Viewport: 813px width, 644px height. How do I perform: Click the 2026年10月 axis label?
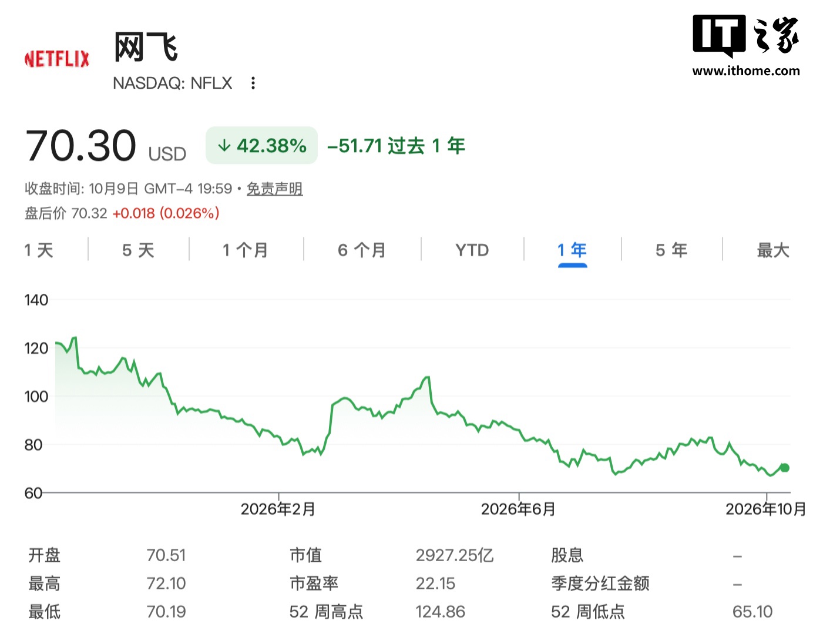point(766,509)
